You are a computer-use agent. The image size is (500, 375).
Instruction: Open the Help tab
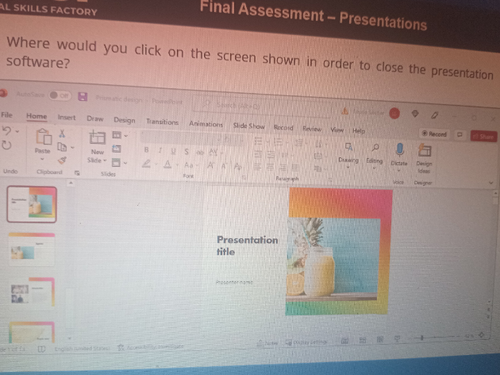pyautogui.click(x=359, y=131)
